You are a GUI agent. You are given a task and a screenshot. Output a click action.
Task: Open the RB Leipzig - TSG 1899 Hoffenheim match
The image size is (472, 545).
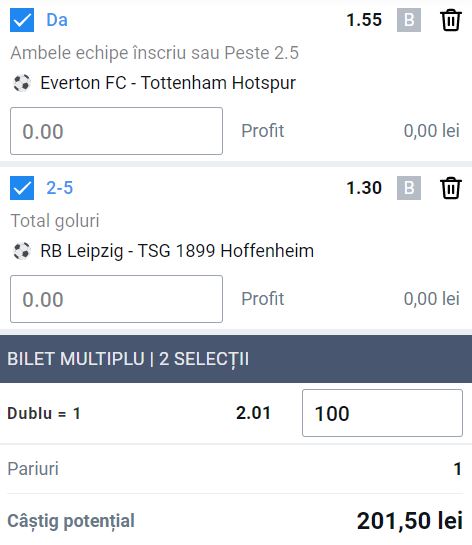pyautogui.click(x=177, y=251)
